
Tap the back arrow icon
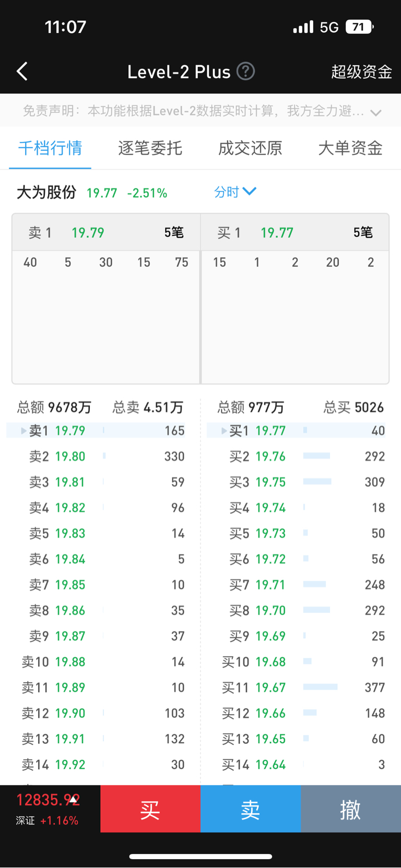tap(22, 72)
